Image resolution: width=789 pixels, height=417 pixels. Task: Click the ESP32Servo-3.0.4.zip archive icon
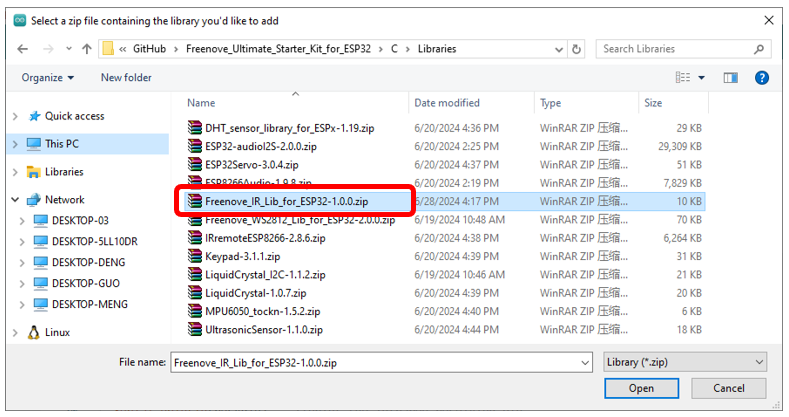click(x=195, y=164)
